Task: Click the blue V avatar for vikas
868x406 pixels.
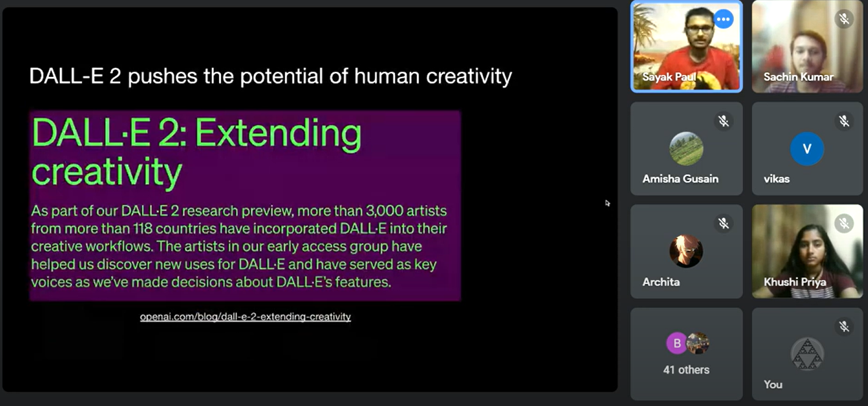Action: coord(807,148)
